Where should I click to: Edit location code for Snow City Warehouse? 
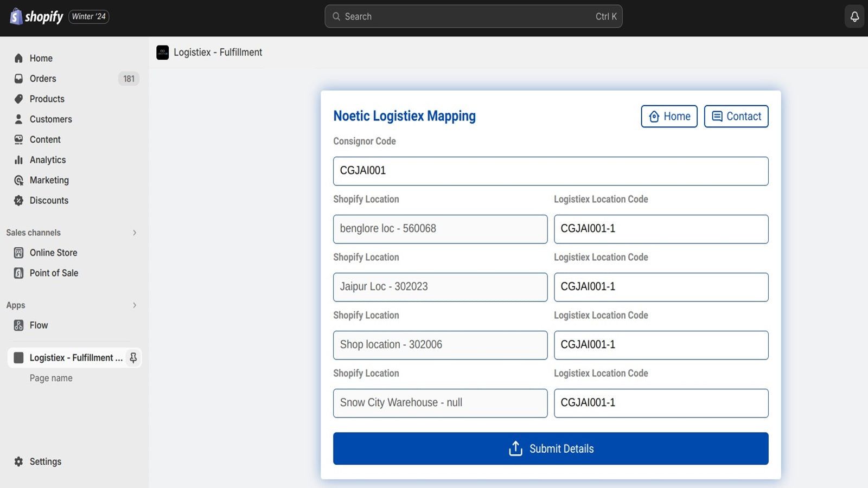click(x=661, y=403)
